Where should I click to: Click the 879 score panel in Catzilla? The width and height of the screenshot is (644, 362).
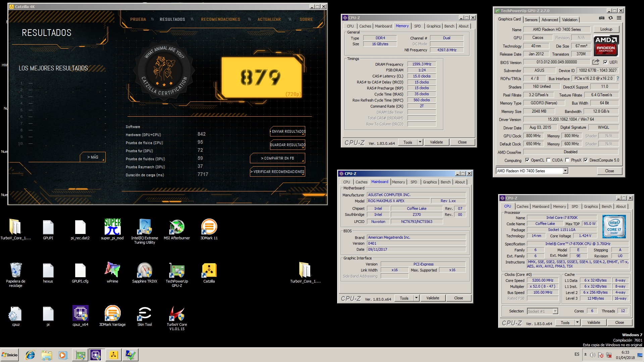262,77
